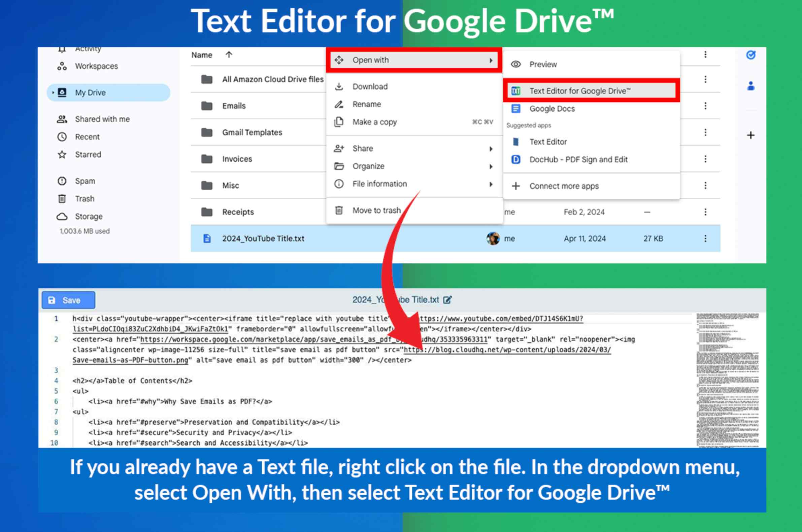The height and width of the screenshot is (532, 802).
Task: Open more actions for Misc row
Action: 705,185
